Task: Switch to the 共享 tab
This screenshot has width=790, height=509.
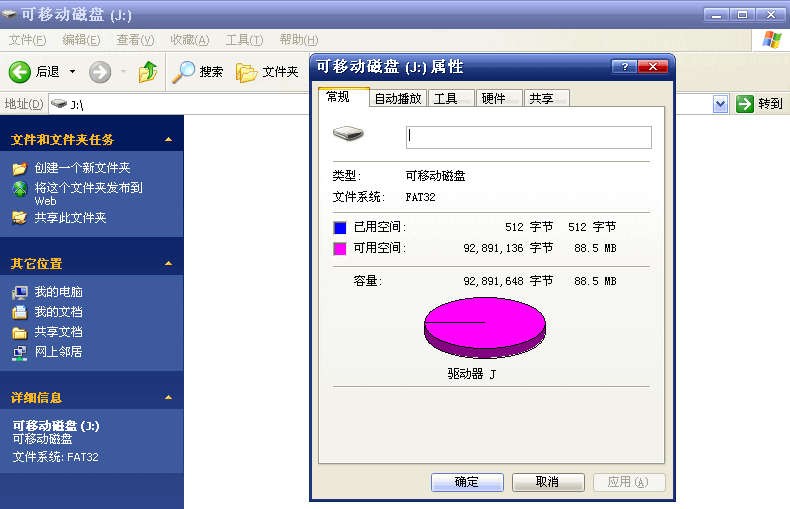Action: click(547, 98)
